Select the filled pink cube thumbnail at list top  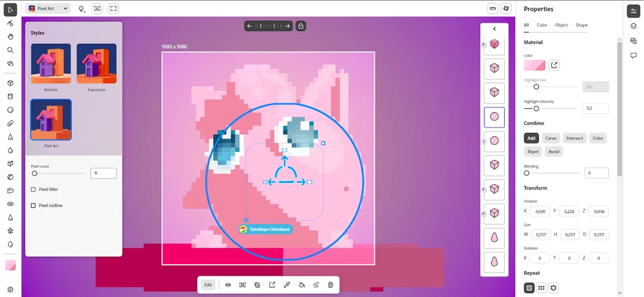pos(494,44)
